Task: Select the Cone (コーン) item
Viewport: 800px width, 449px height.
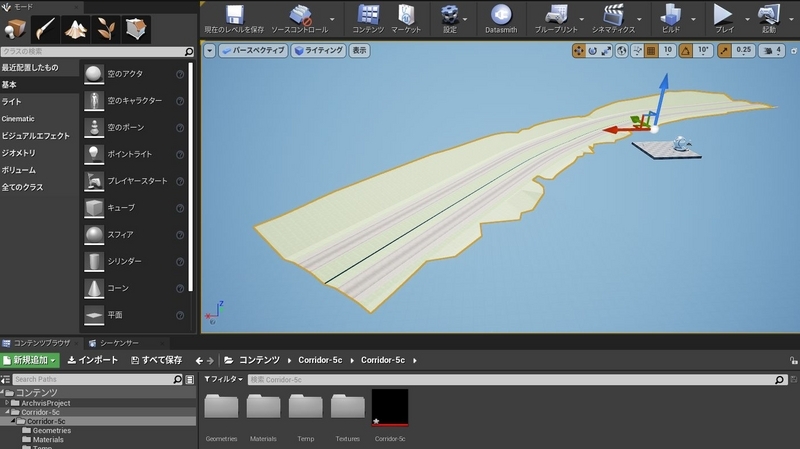Action: 134,288
